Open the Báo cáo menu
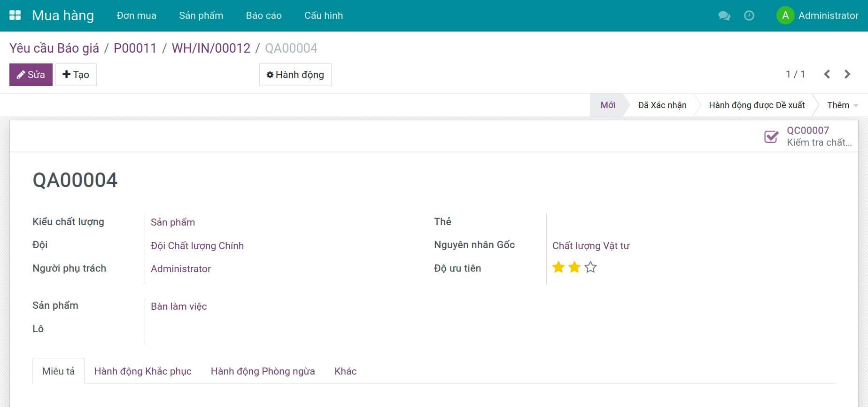Viewport: 868px width, 407px height. pyautogui.click(x=263, y=16)
